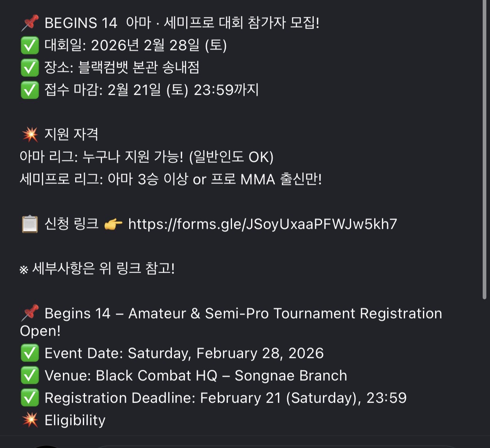The width and height of the screenshot is (490, 448).
Task: Click the Venue: Black Combat HQ text
Action: click(196, 376)
